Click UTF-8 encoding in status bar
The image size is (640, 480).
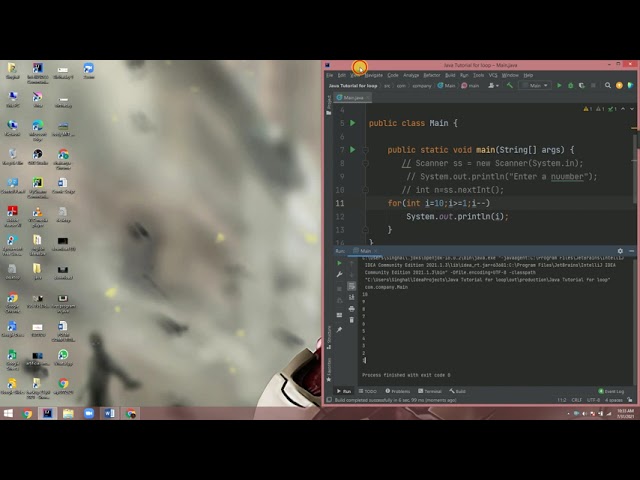click(593, 400)
